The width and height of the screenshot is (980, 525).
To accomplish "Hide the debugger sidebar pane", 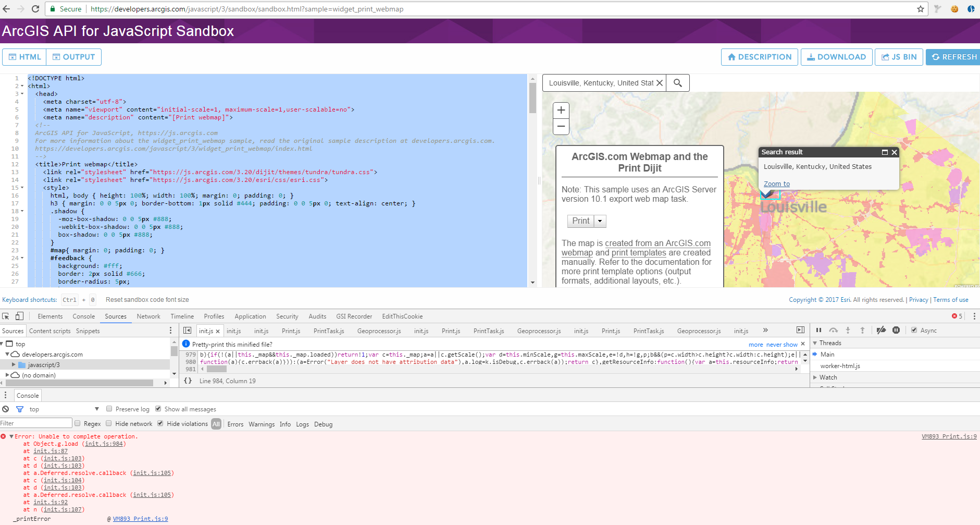I will [800, 330].
